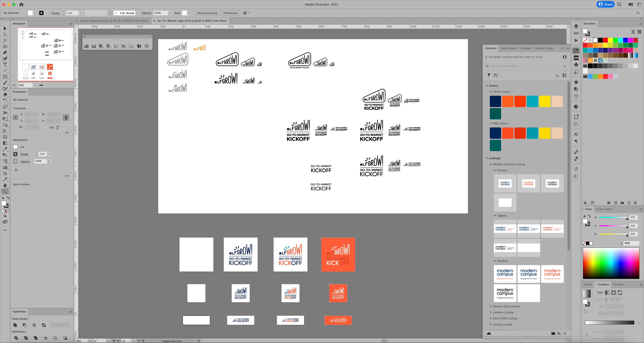The width and height of the screenshot is (644, 343).
Task: Pick the red swatch in Swatches top row
Action: coord(605,40)
